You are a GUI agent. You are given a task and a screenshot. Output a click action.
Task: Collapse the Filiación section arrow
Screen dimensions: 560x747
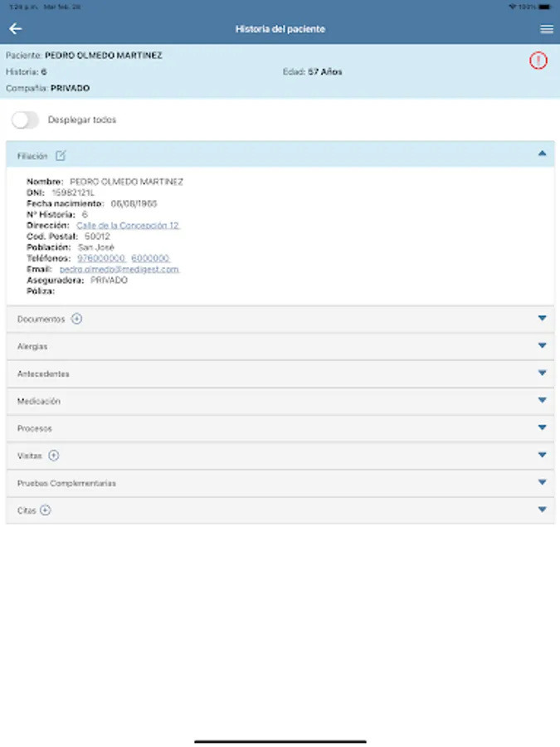(x=542, y=154)
